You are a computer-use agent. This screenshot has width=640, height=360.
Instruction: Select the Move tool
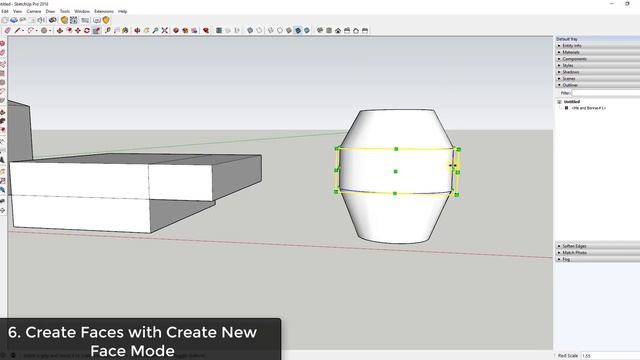tap(78, 31)
